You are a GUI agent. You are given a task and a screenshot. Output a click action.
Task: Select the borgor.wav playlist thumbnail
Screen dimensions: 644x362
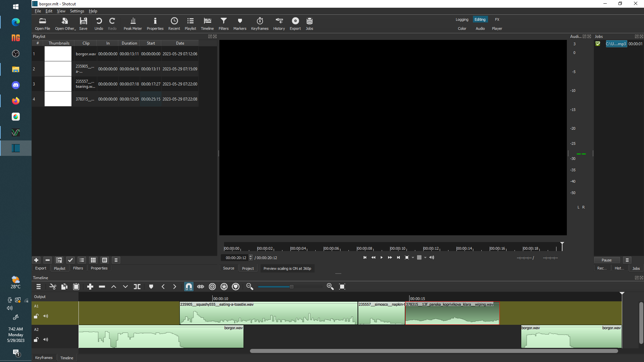(58, 54)
